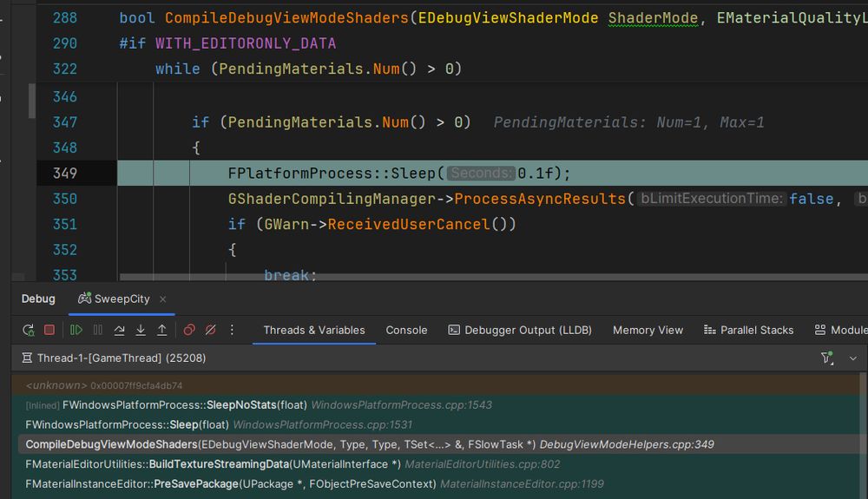Screen dimensions: 868x499
Task: Select the SleepNoStats inlined frame
Action: (435, 405)
